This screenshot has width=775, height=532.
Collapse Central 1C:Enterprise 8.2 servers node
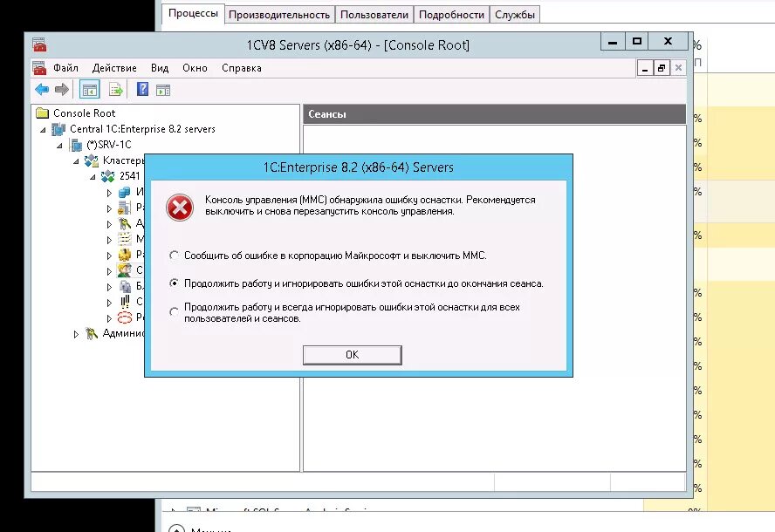[x=44, y=130]
